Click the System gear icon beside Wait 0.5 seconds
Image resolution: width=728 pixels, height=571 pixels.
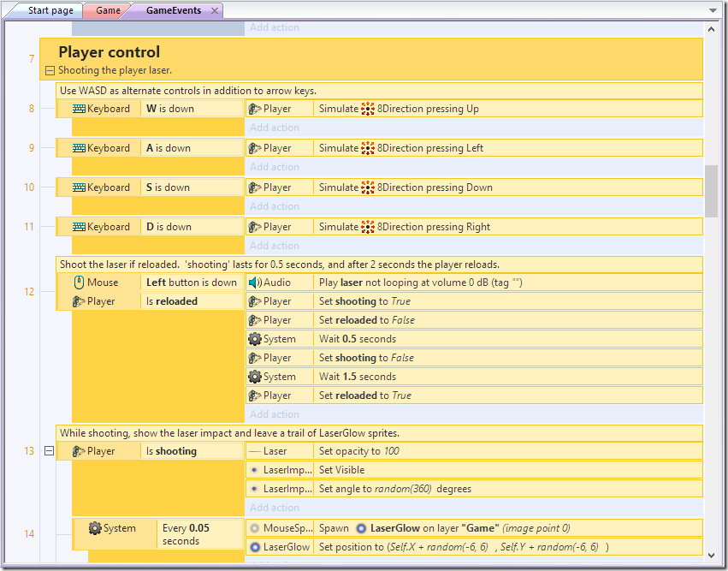pyautogui.click(x=255, y=339)
